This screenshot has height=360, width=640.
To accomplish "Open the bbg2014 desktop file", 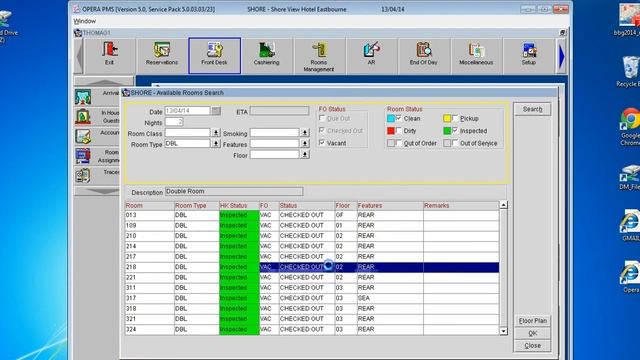I will coord(628,20).
